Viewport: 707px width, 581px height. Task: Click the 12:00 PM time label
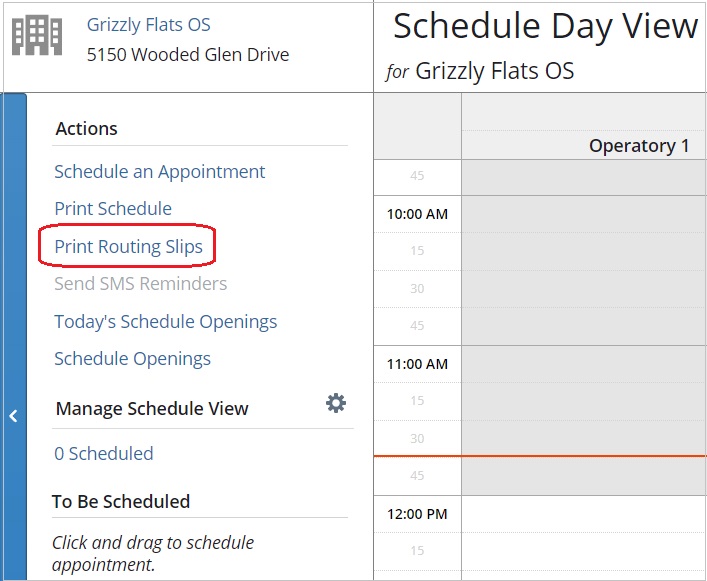(417, 514)
